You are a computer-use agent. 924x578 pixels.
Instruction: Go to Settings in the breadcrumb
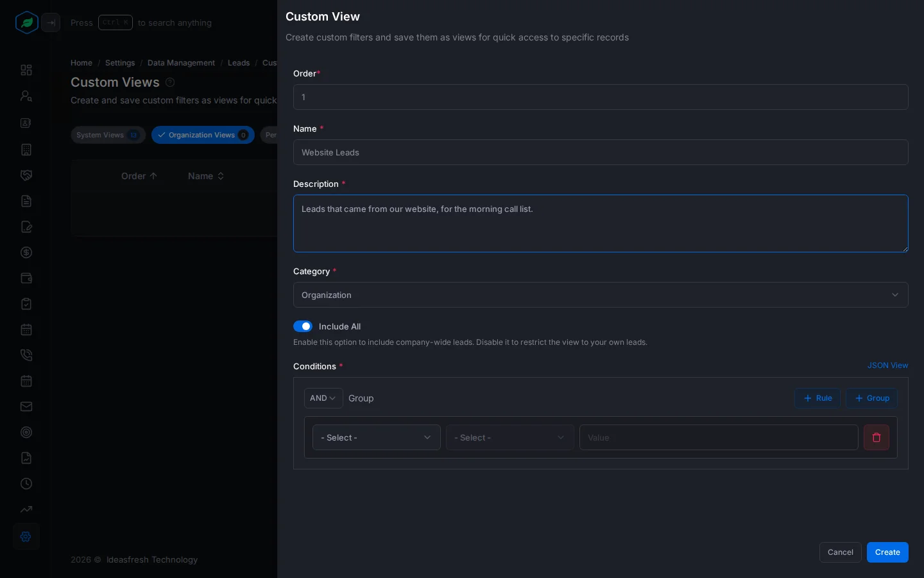[120, 63]
